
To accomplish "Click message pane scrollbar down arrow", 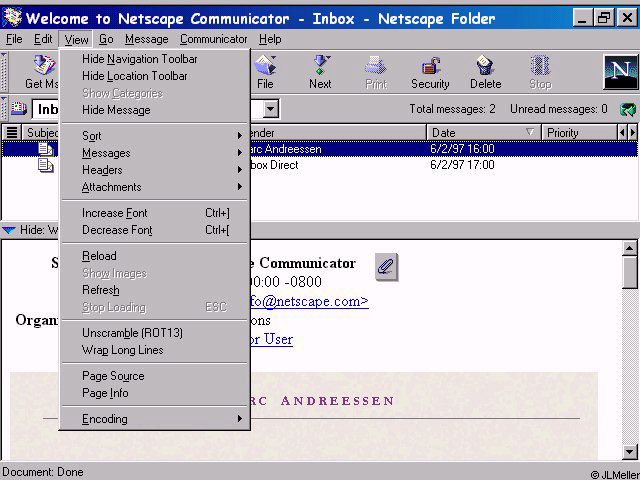I will (629, 451).
